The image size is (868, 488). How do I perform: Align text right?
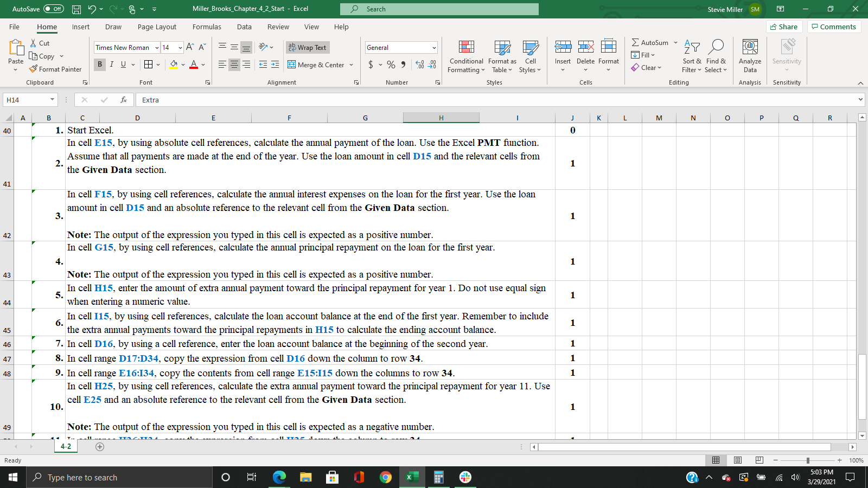(246, 65)
